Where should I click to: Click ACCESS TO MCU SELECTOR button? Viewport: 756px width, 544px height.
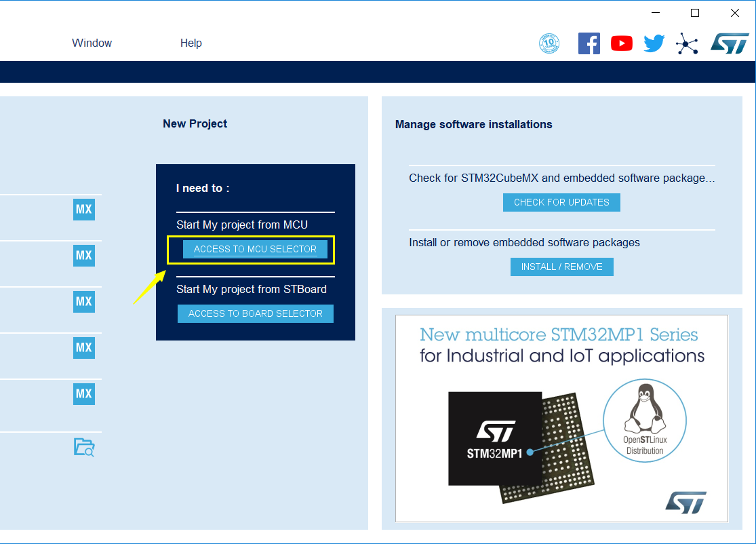[255, 250]
